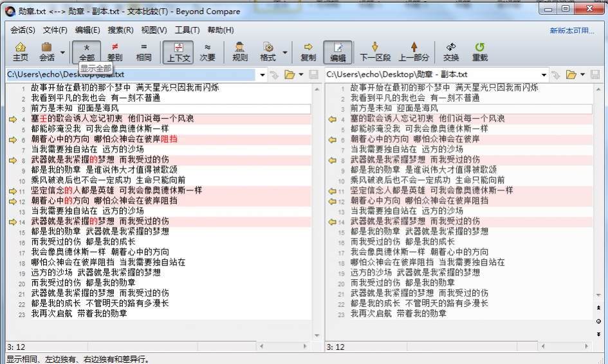Screen dimensions: 608x364
Task: Click the left copy-right arrow on line 6
Action: pyautogui.click(x=12, y=140)
